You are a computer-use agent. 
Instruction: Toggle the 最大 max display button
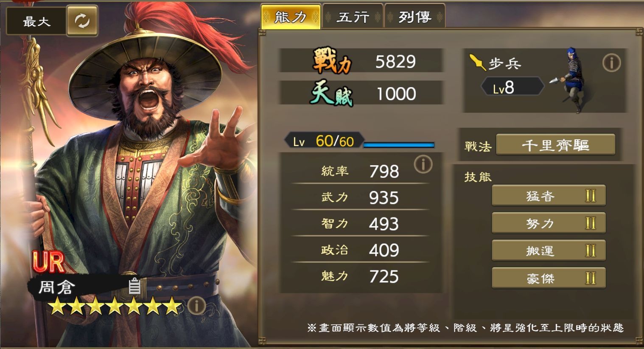[x=36, y=21]
